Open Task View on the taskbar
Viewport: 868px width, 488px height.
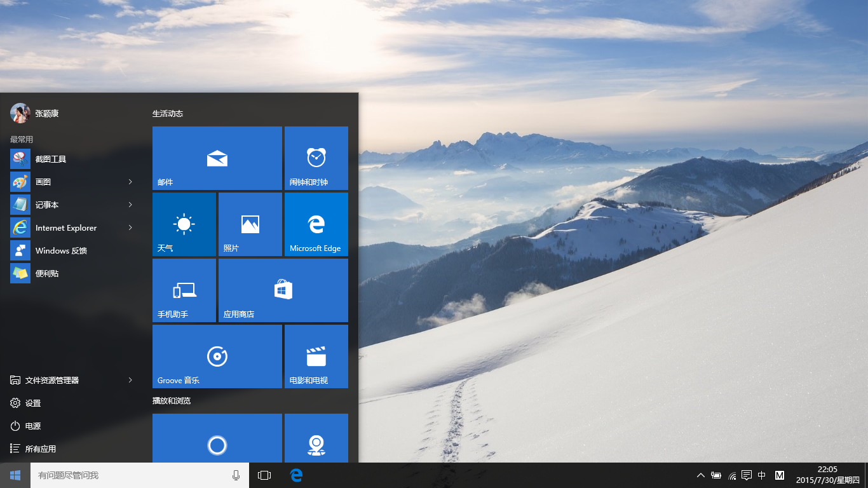click(264, 475)
